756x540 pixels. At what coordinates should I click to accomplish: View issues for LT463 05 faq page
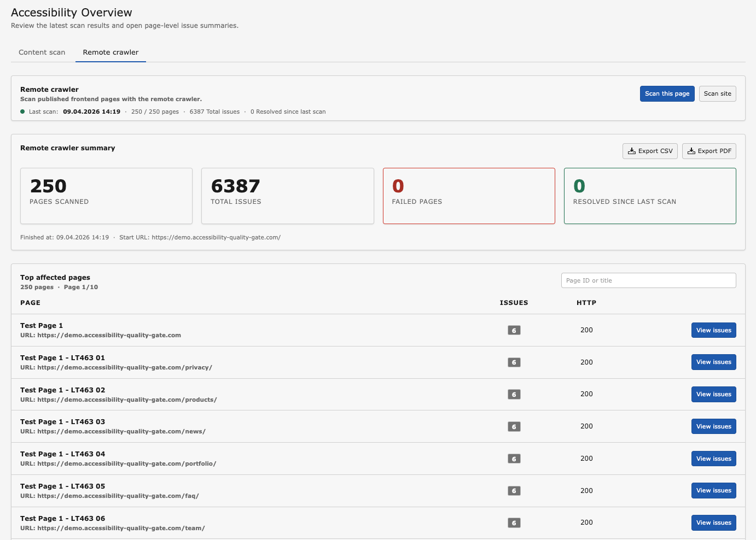coord(714,490)
